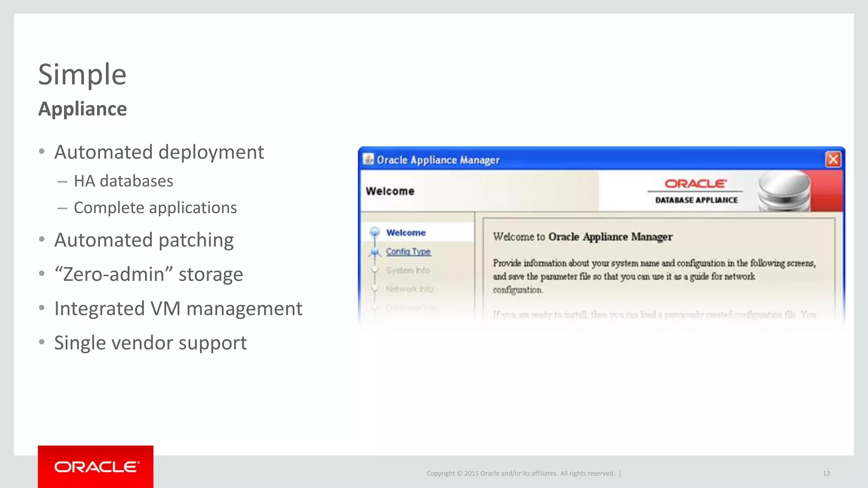Click the 'Welcome to Oracle Appliance Manager' heading
868x488 pixels.
(582, 237)
